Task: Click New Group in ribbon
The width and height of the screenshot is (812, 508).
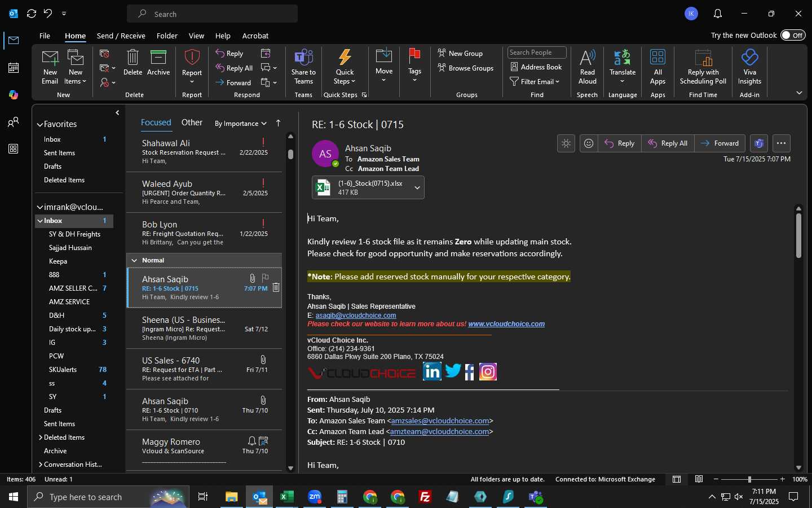Action: click(460, 53)
